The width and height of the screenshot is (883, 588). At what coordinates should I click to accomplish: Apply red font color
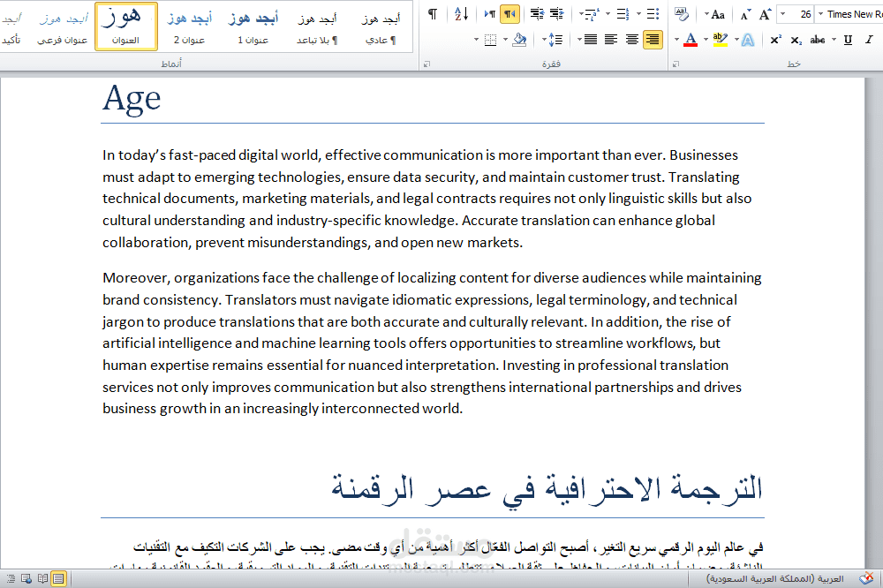[x=691, y=40]
